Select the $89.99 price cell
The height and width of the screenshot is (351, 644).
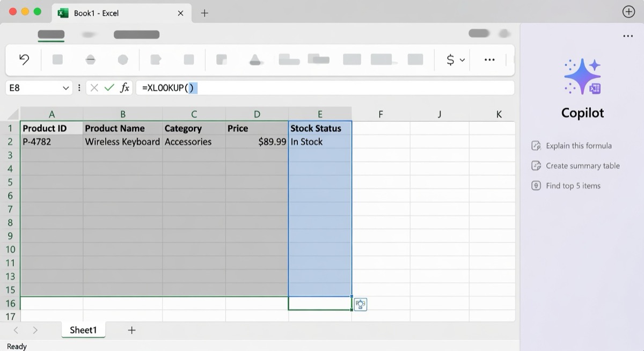point(257,142)
